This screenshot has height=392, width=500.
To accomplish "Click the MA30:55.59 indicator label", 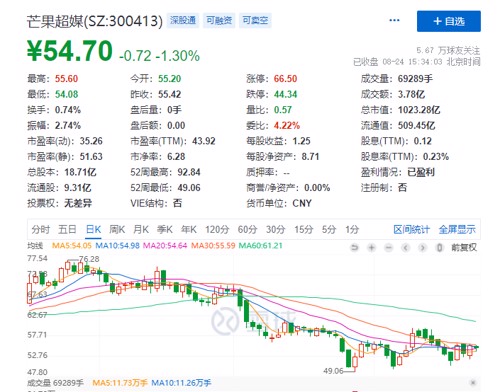I will (x=213, y=246).
